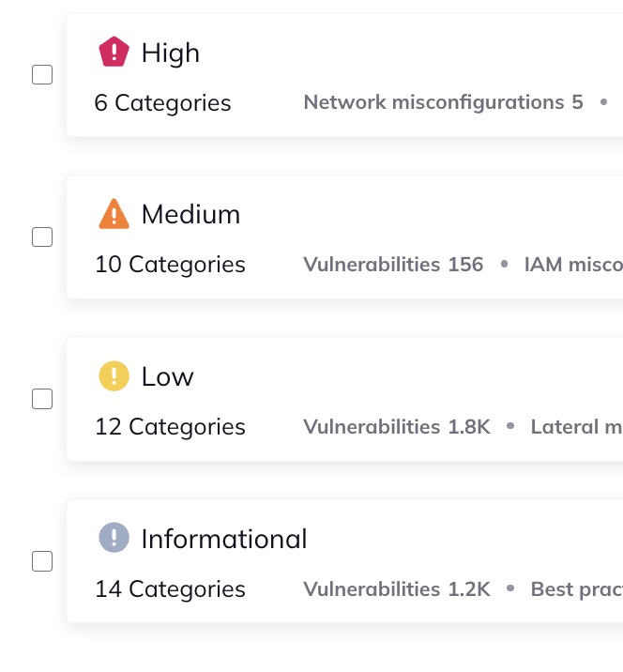
Task: Click the 10 Categories label
Action: pyautogui.click(x=170, y=265)
